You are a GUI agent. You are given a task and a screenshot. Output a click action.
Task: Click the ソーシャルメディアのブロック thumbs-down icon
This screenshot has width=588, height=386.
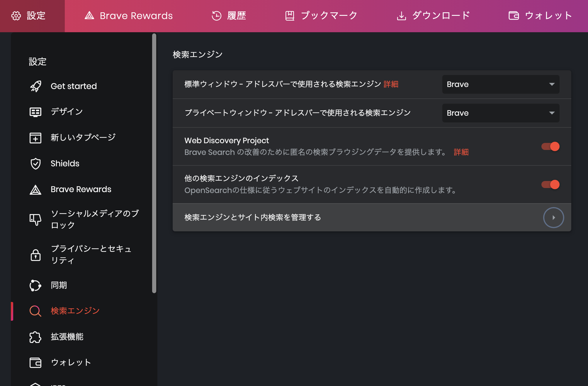(35, 219)
